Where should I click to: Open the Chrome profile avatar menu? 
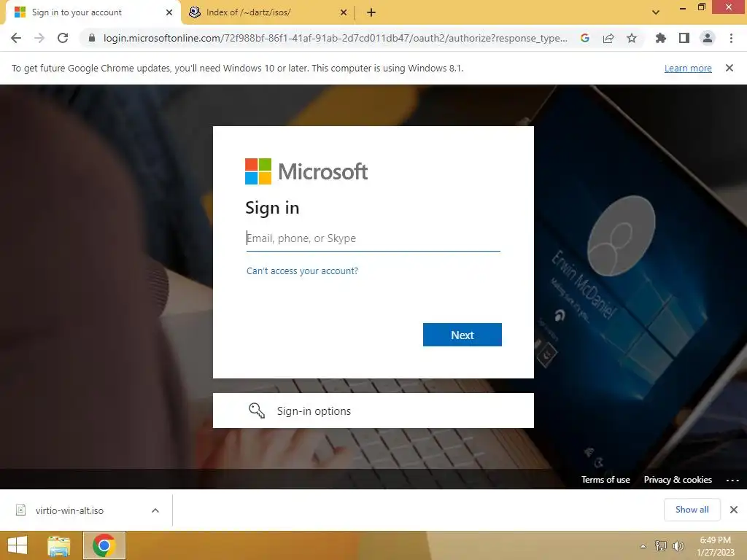(x=708, y=38)
